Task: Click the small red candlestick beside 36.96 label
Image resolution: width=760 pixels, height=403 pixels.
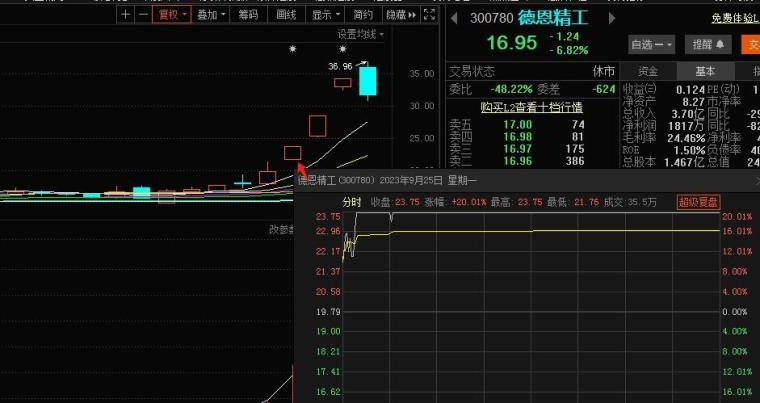Action: [x=343, y=83]
